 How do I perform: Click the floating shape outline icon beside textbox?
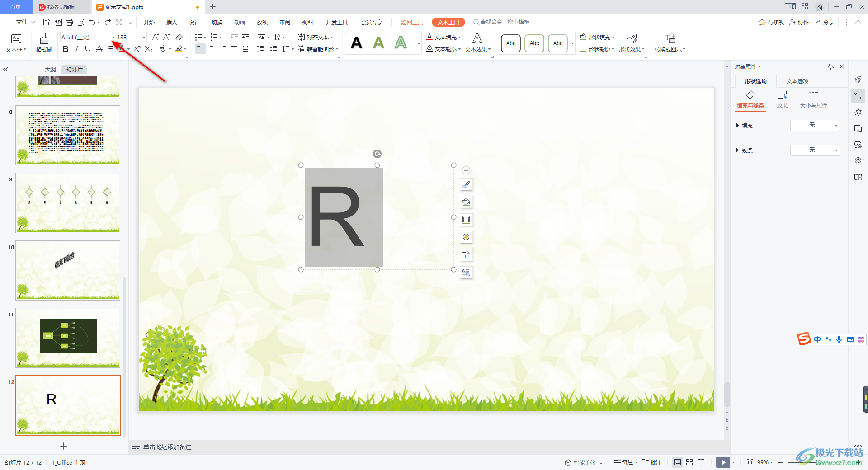[x=466, y=220]
